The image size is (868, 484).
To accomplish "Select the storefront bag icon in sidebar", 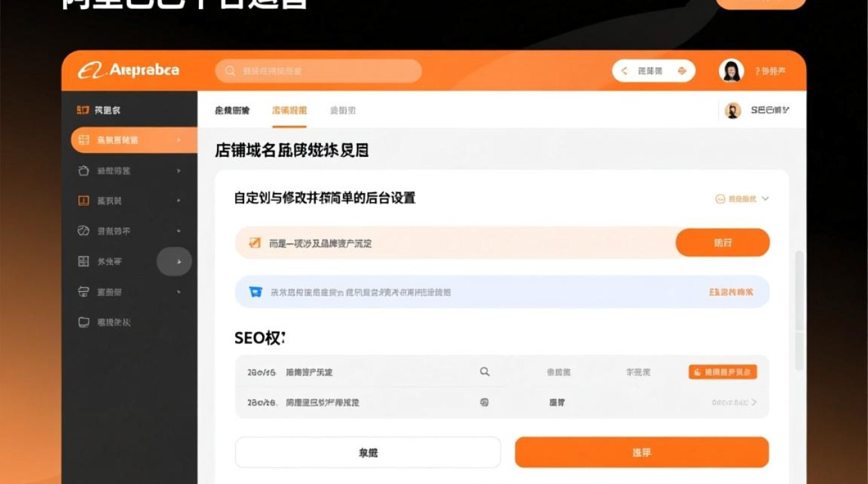I will coord(83,171).
